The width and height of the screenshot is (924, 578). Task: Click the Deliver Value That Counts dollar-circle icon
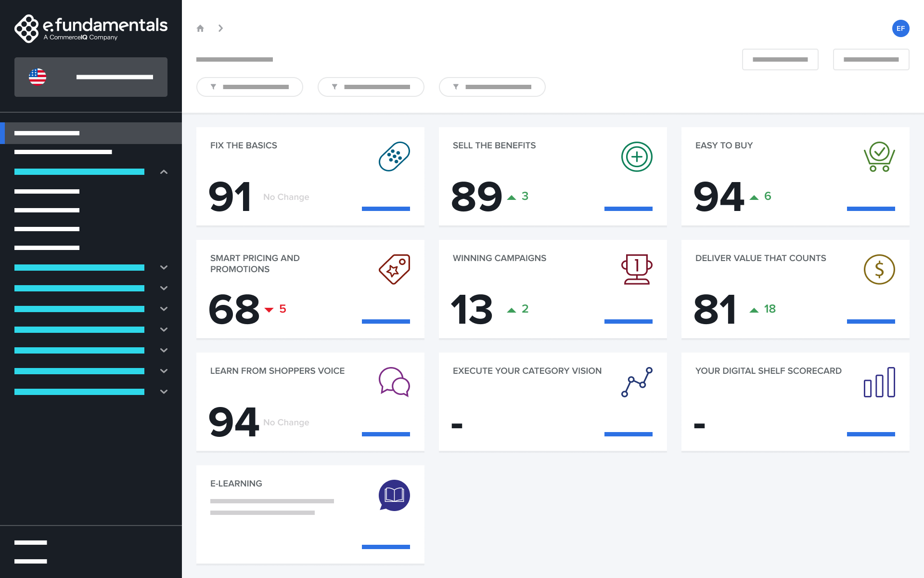[879, 269]
